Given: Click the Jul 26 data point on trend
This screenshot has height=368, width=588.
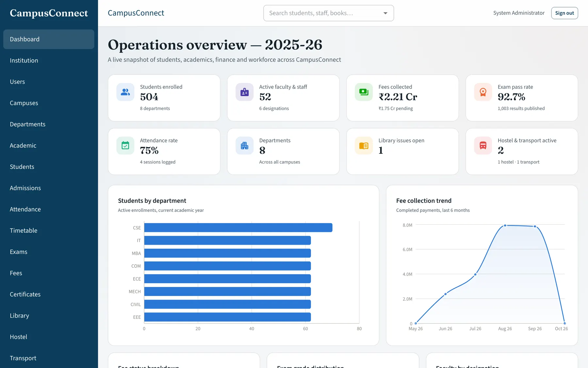Looking at the screenshot, I should coord(475,274).
